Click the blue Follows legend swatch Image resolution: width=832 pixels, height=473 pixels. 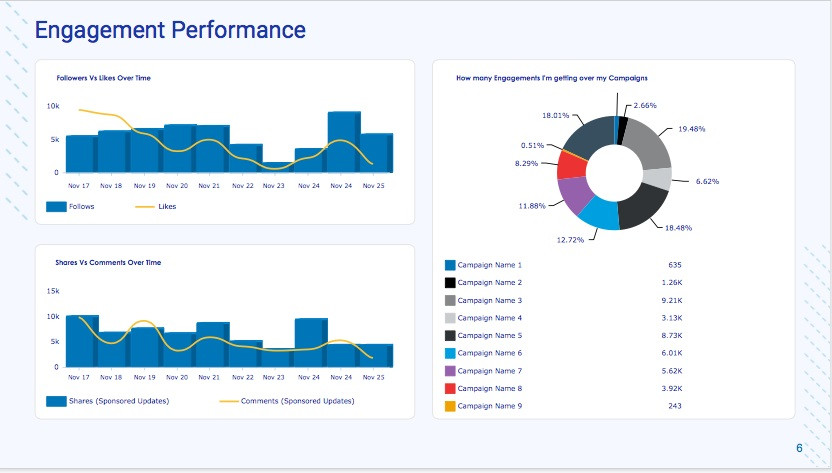click(x=56, y=207)
